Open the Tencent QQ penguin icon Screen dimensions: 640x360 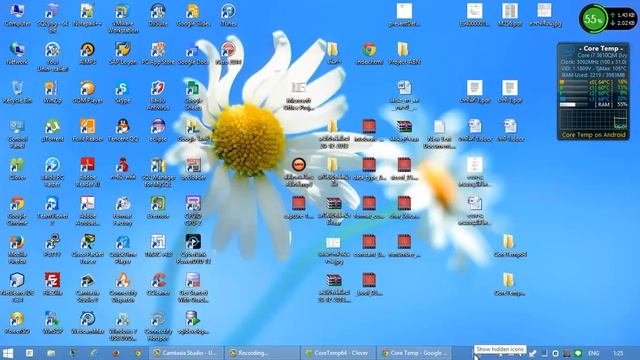(123, 130)
